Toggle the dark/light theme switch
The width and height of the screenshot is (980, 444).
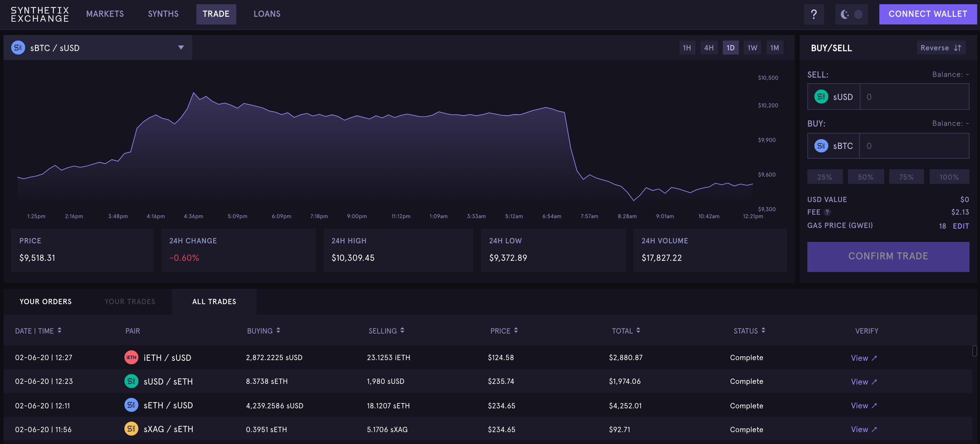coord(851,14)
